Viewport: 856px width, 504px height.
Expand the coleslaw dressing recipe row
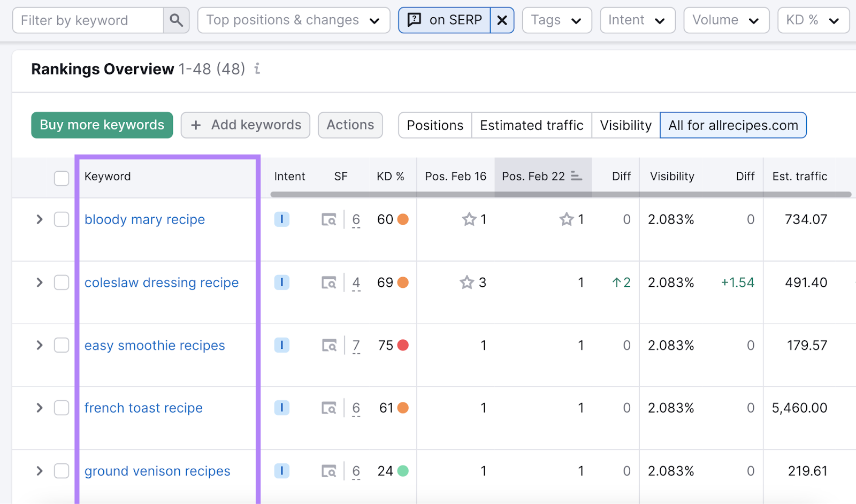(x=39, y=282)
